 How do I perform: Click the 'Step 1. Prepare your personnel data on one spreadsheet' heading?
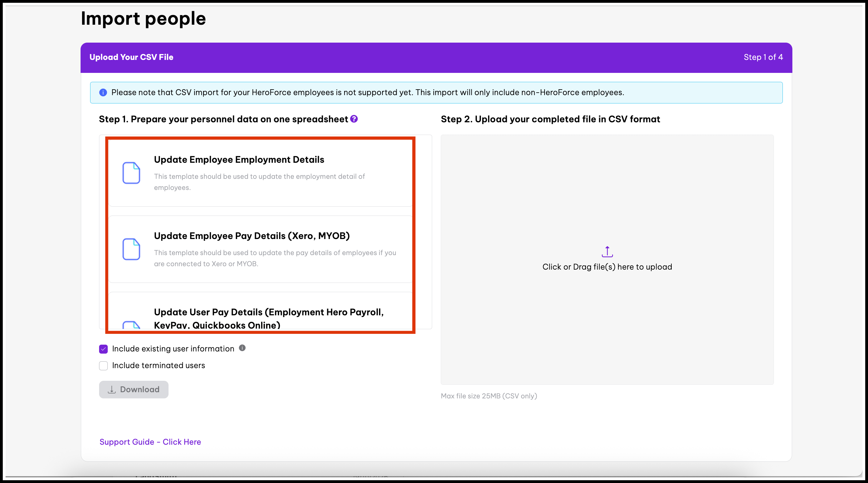(x=223, y=119)
